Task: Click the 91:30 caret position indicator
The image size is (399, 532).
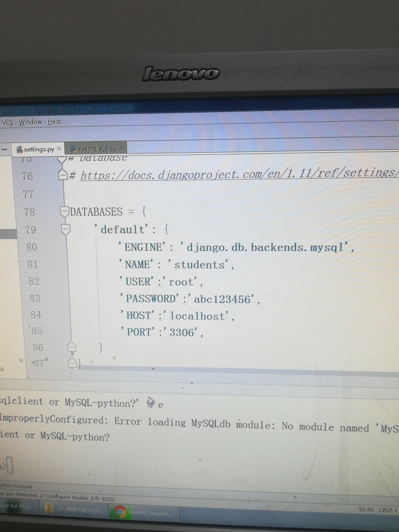Action: coord(366,509)
